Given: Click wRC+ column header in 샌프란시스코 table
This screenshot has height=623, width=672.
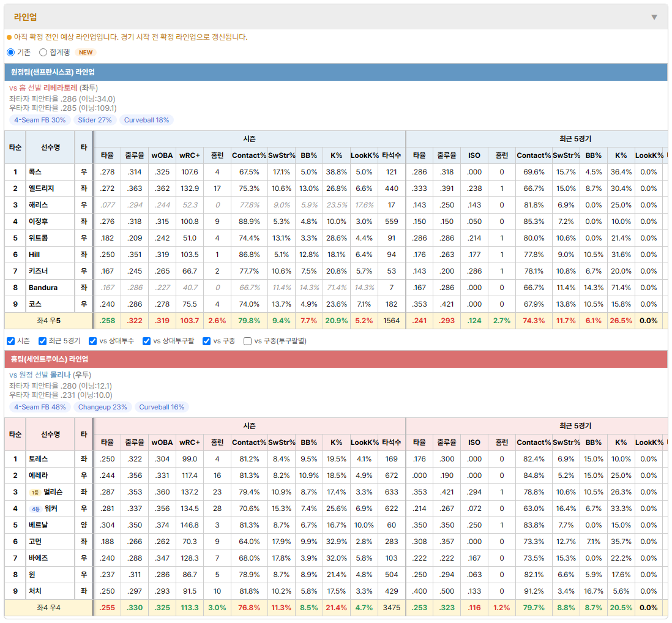Looking at the screenshot, I should point(190,155).
